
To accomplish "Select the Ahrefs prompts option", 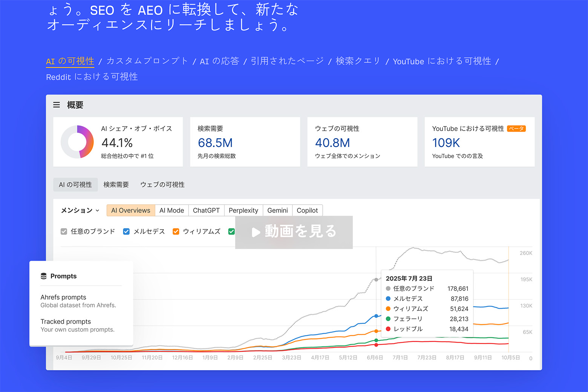I will click(78, 301).
